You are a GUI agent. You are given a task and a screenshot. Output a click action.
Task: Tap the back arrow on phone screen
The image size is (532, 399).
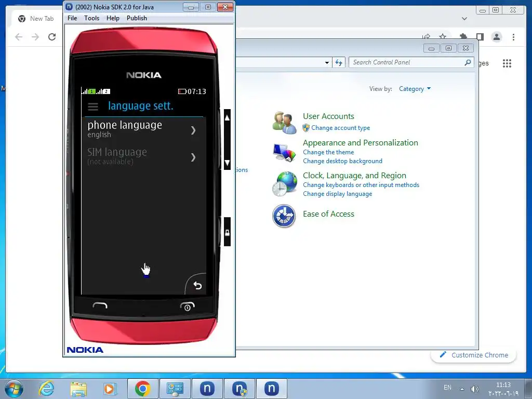[197, 285]
